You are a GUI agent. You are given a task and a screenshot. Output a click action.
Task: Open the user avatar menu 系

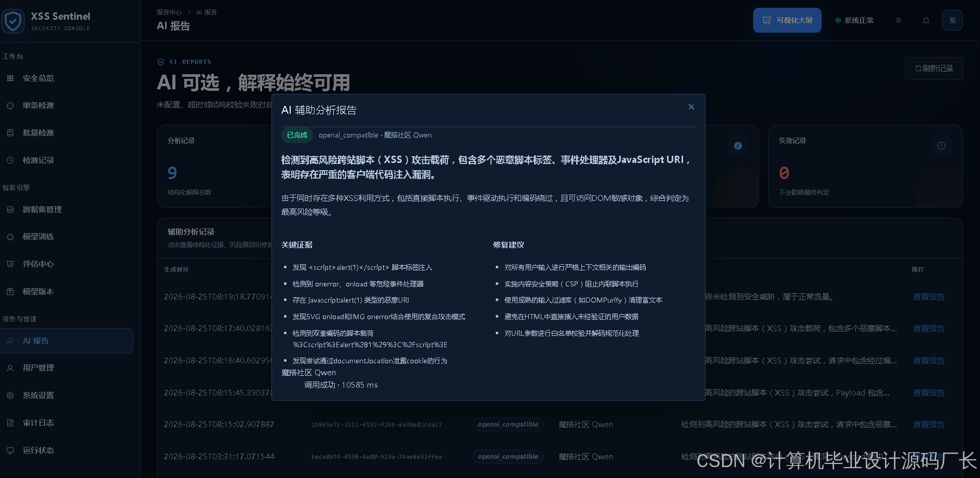pyautogui.click(x=952, y=20)
